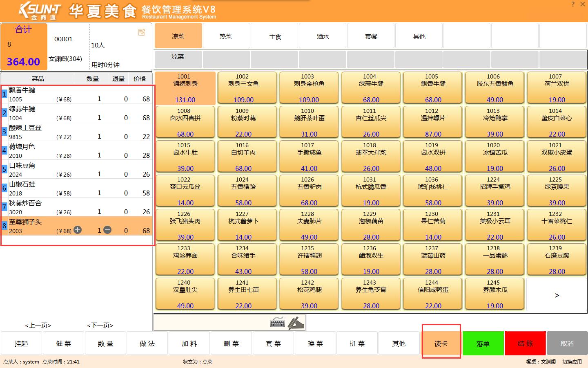Click the red 结账 button
Screen dimensions: 588x368
pos(525,343)
